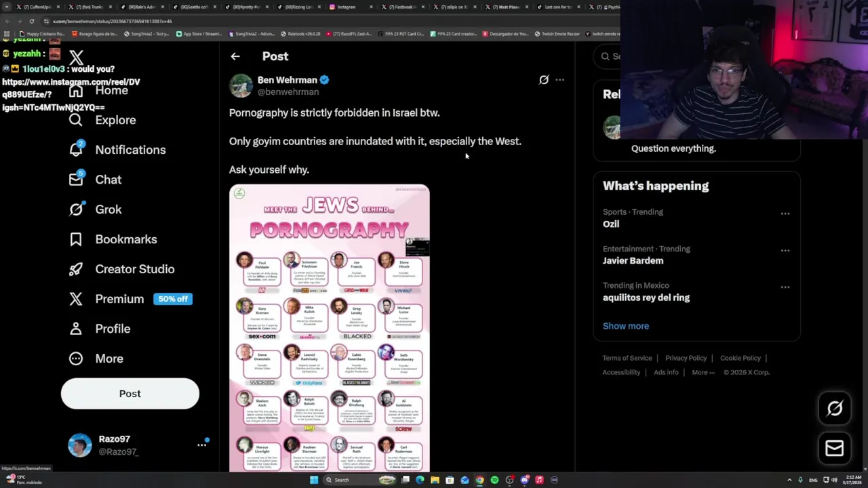868x488 pixels.
Task: Open the Profile person icon
Action: coord(76,329)
